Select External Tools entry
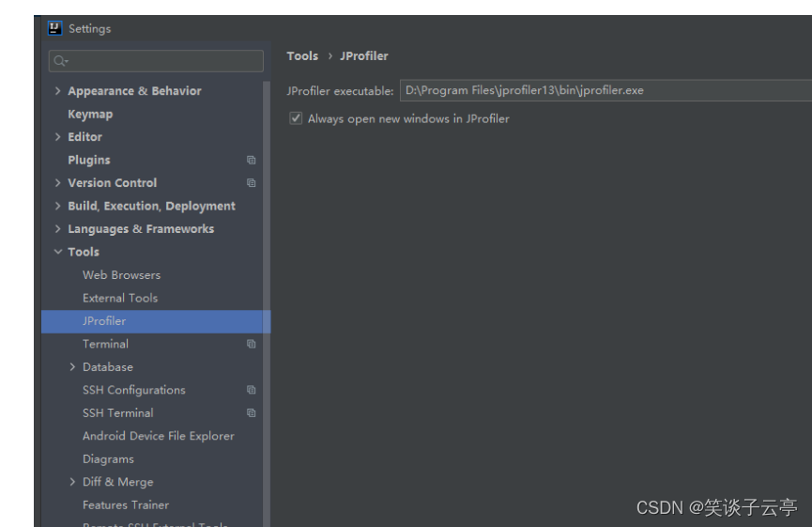Screen dimensions: 812x527 [x=120, y=298]
